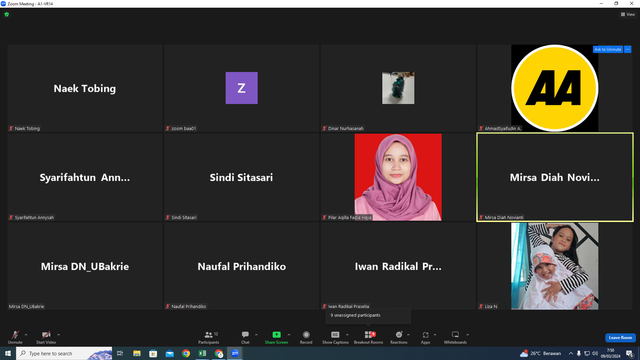Open the Windows Start menu

pos(8,353)
